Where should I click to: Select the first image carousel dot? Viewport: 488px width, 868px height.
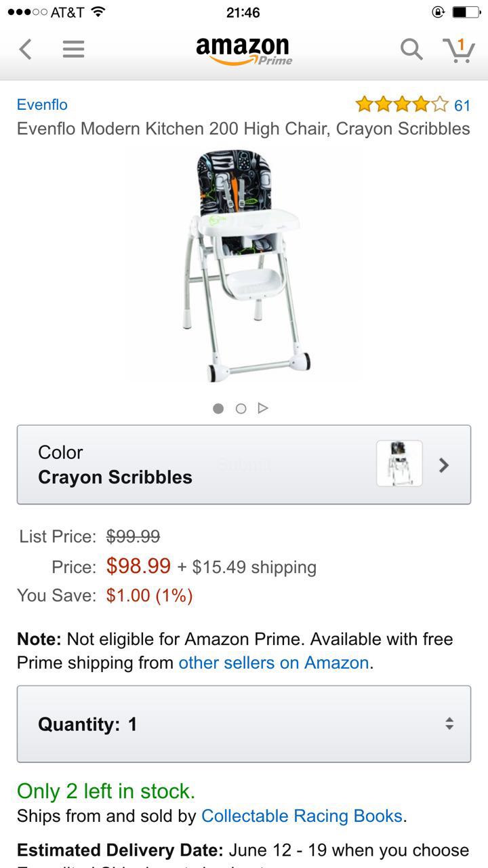click(x=218, y=408)
